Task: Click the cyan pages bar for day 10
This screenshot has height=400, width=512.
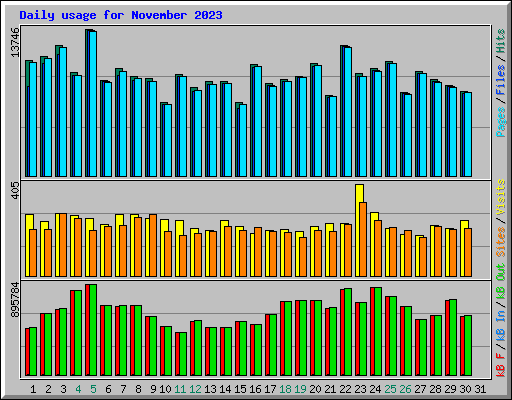Action: coord(168,140)
